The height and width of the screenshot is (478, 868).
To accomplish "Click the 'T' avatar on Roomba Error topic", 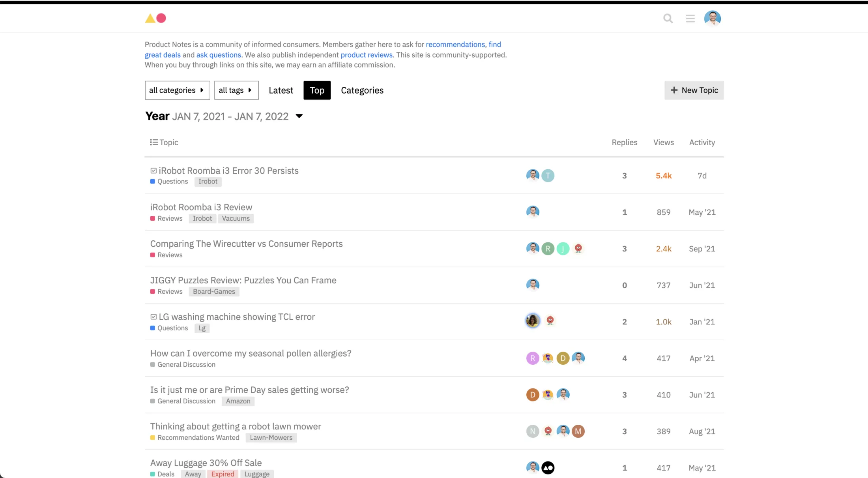I will coord(548,175).
